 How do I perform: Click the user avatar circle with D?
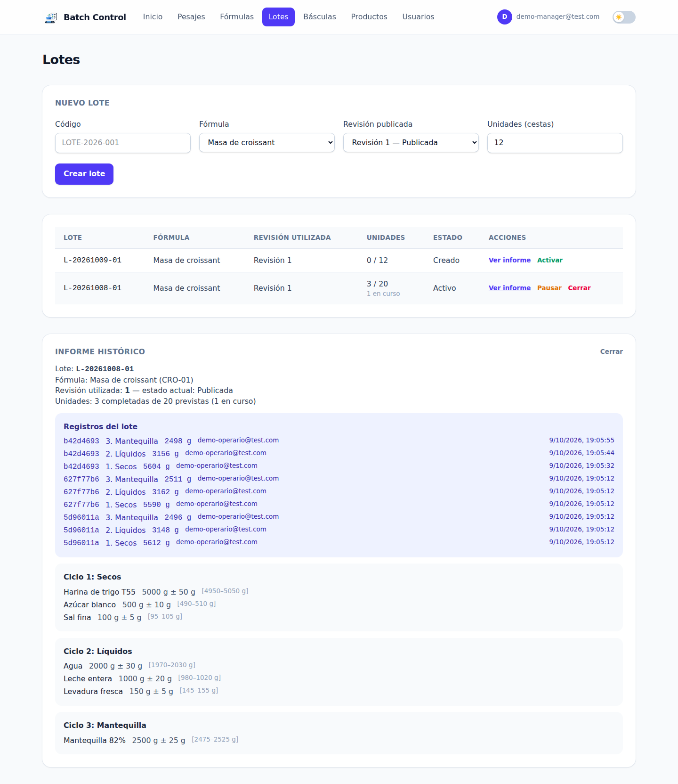(504, 17)
